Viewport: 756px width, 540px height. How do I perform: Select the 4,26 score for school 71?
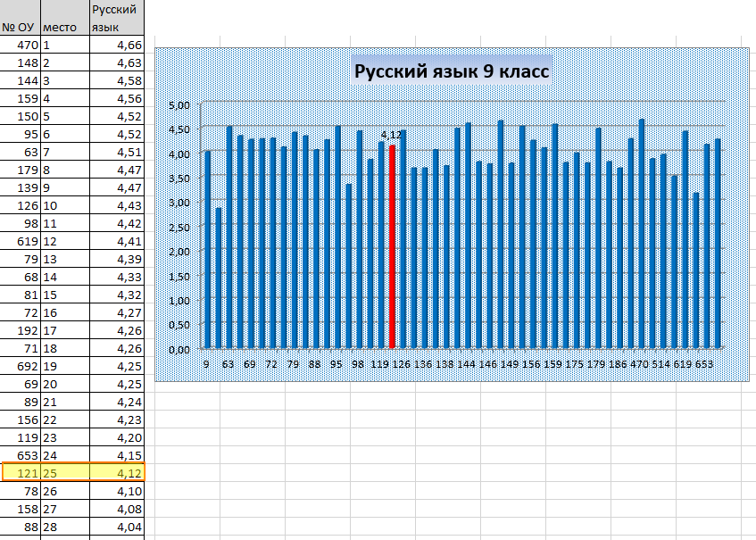(117, 348)
